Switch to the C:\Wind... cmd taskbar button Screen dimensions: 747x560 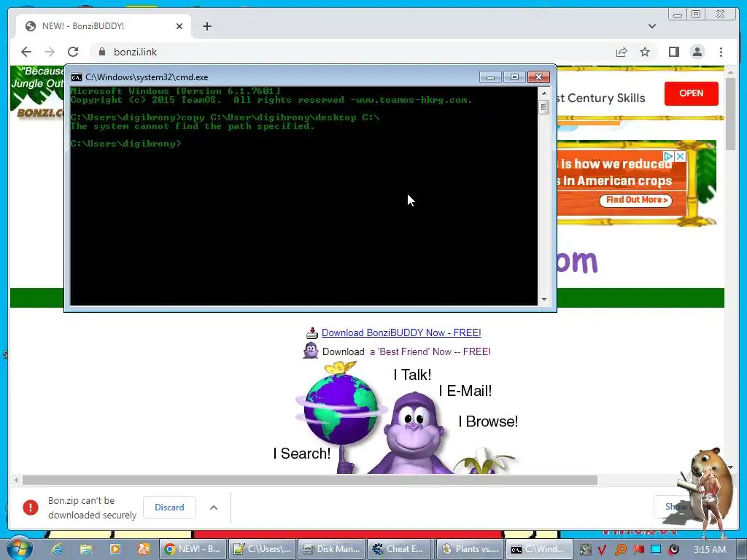point(538,549)
